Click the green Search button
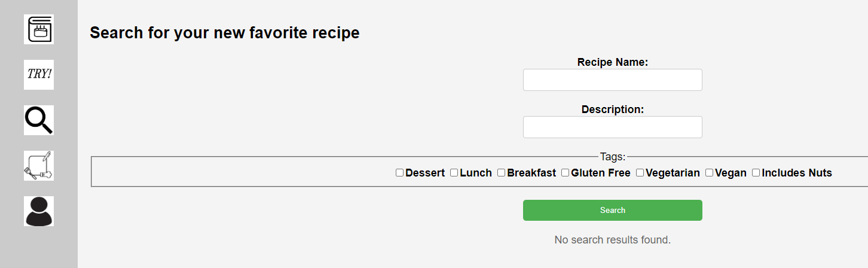Image resolution: width=868 pixels, height=268 pixels. [x=613, y=210]
